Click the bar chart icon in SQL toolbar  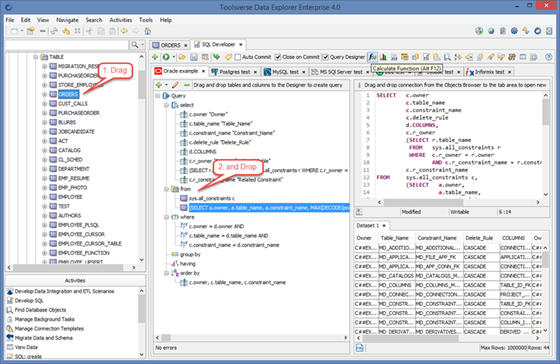click(383, 57)
